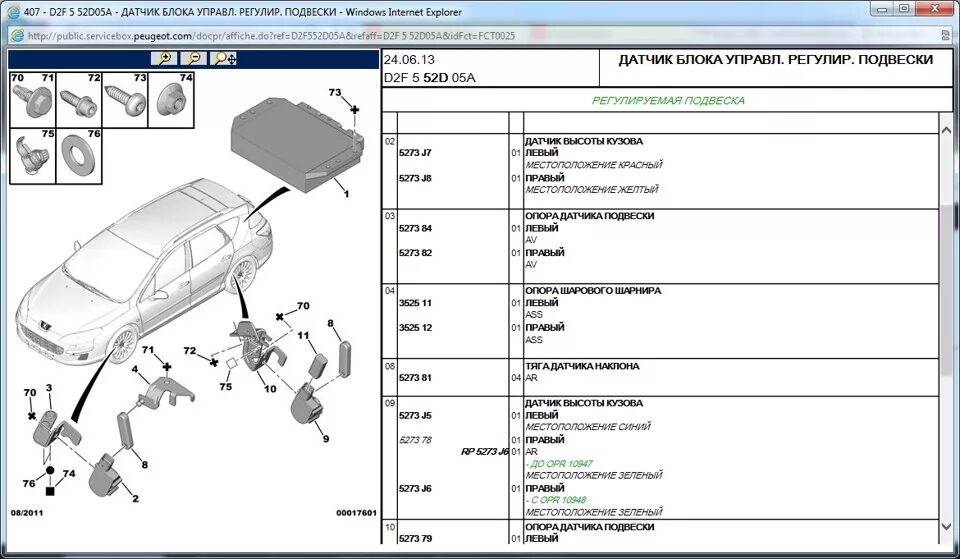Click document reference 'D2F 5 52D 05A'
The height and width of the screenshot is (559, 960).
click(430, 78)
